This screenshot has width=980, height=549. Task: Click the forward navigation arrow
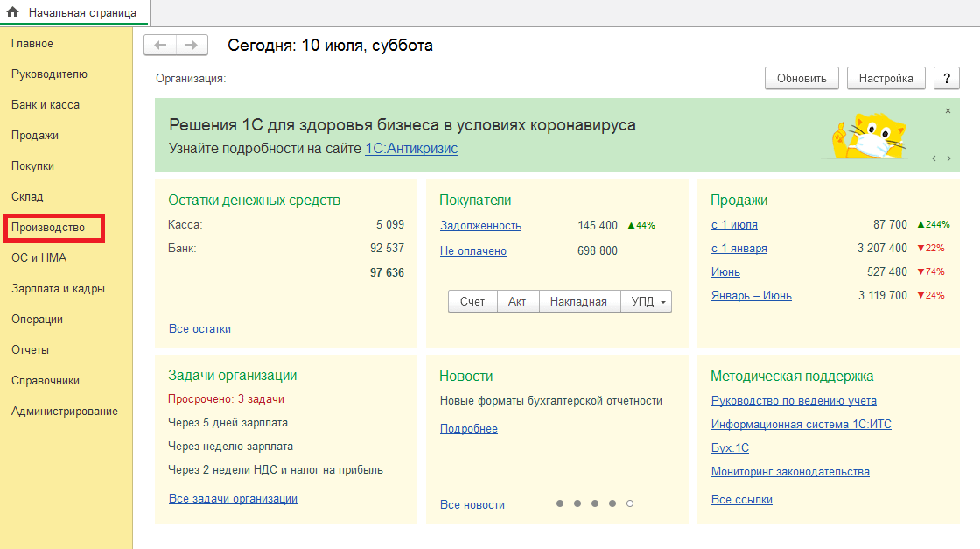192,46
